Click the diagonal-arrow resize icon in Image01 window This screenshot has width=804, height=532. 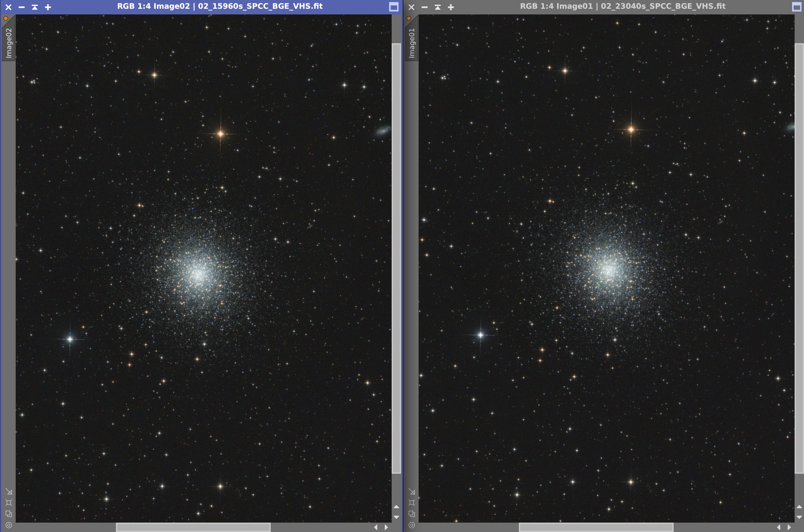(x=412, y=492)
